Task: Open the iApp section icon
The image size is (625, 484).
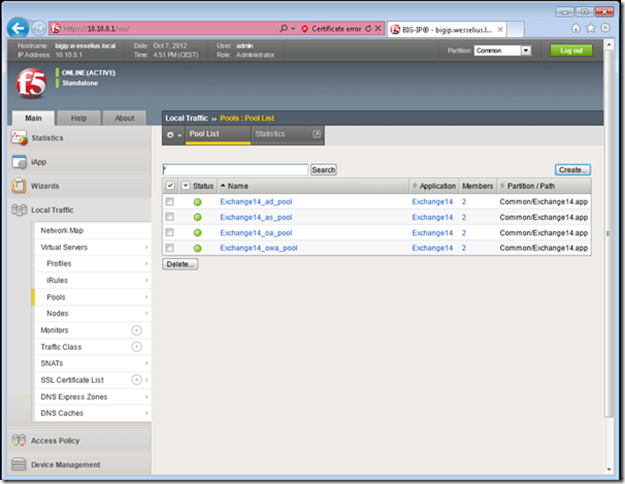Action: tap(19, 161)
